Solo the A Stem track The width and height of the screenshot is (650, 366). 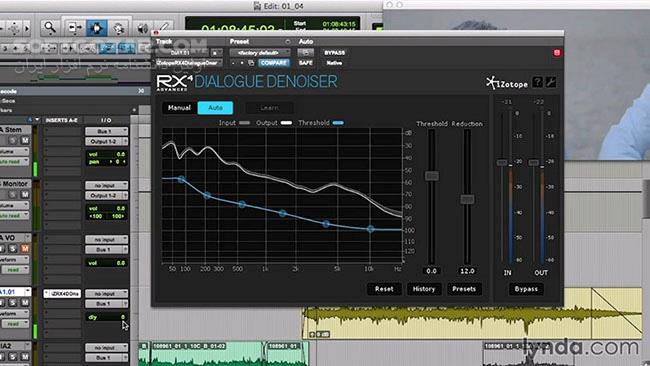pyautogui.click(x=14, y=140)
